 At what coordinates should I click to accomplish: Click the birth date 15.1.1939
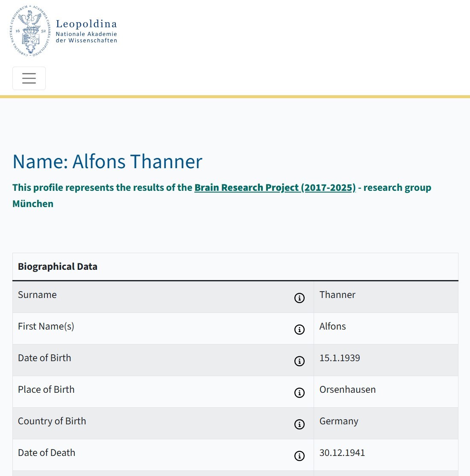click(x=340, y=358)
